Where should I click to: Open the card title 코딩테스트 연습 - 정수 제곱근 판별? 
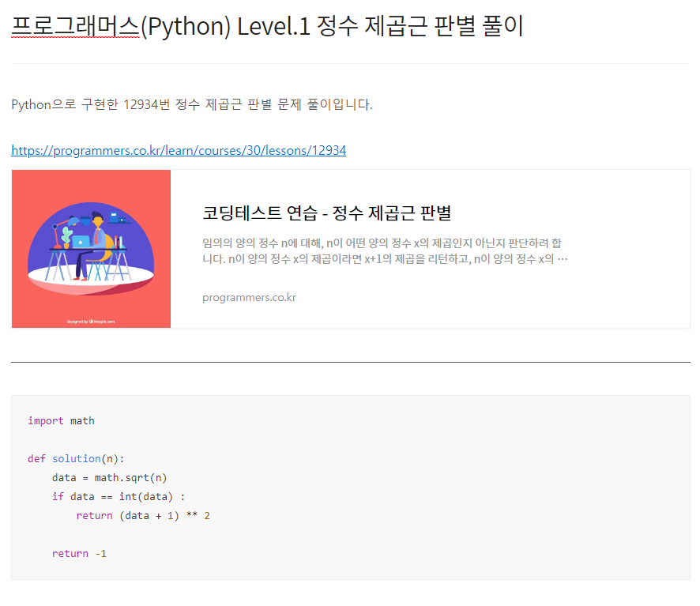point(327,213)
